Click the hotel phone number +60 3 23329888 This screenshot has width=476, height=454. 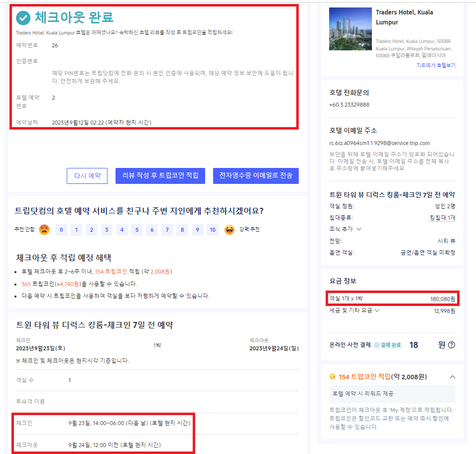[349, 105]
